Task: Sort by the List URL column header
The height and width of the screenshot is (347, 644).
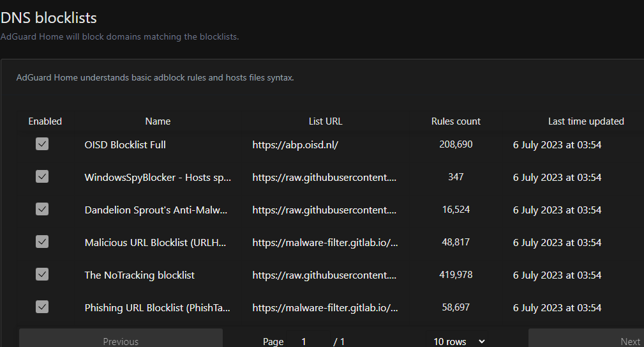Action: tap(326, 121)
